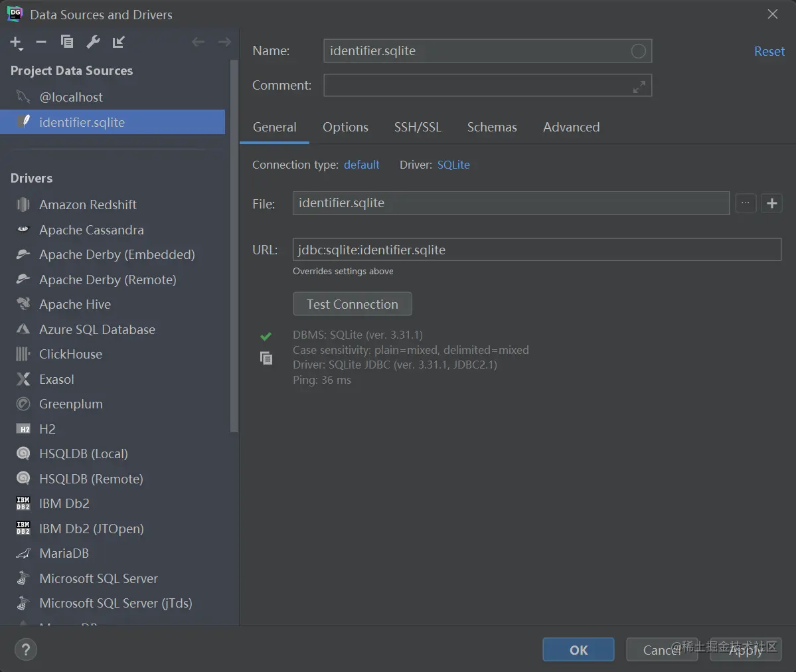Screen dimensions: 796x672
Task: Click the forward navigation arrow
Action: tap(224, 42)
